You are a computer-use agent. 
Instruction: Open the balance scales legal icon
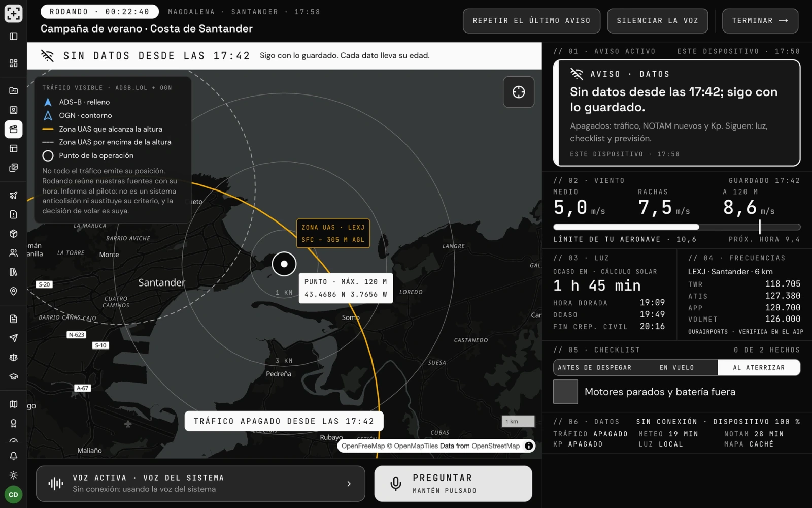tap(14, 358)
